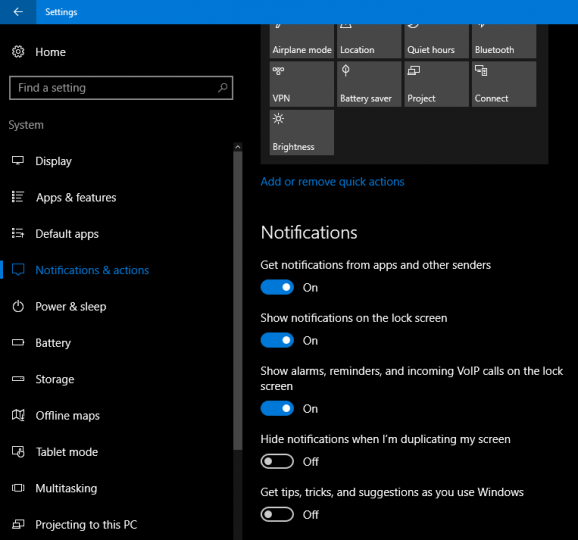Select the Notifications & actions speech bubble icon
Screen dimensions: 578x540
[x=18, y=269]
